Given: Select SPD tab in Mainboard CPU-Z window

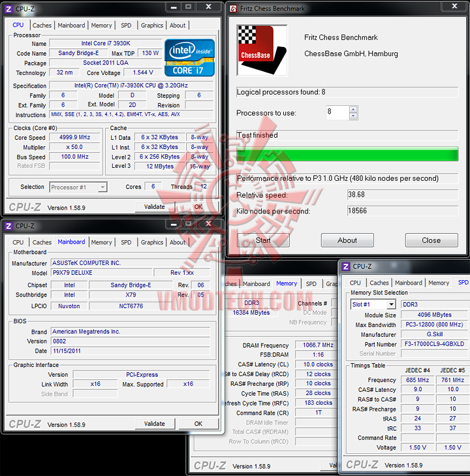Looking at the screenshot, I should tap(126, 242).
